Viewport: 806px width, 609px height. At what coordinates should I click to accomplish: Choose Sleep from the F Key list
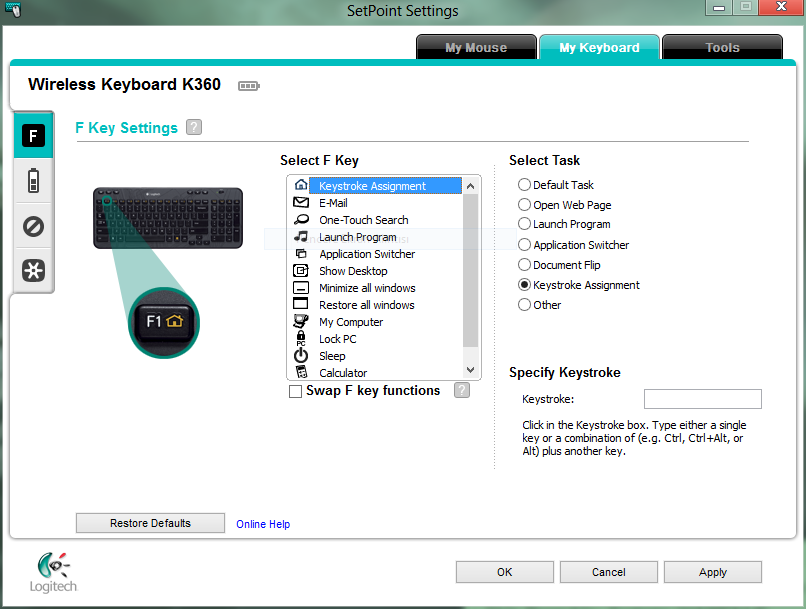point(332,356)
